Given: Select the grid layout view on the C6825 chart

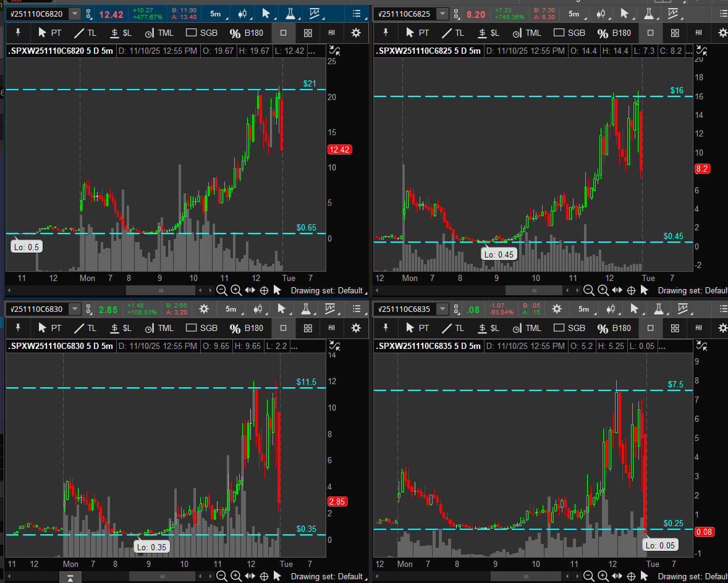Looking at the screenshot, I should [675, 33].
